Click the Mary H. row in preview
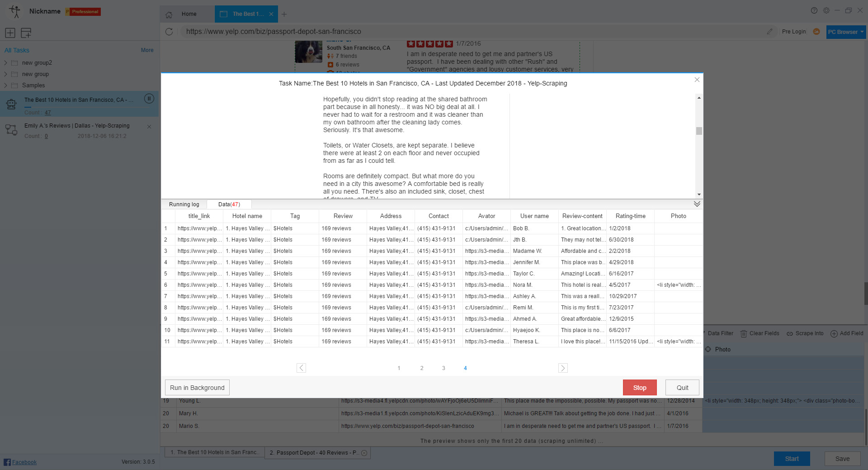This screenshot has height=470, width=868. click(432, 413)
